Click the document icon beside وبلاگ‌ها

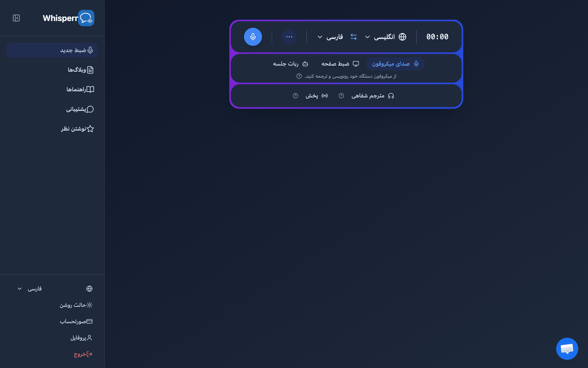90,70
